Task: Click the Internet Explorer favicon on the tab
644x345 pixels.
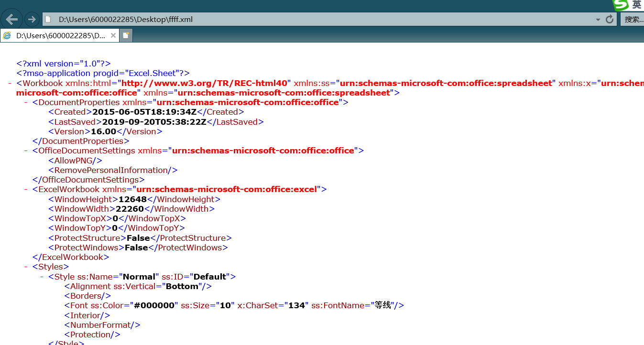Action: (x=6, y=35)
